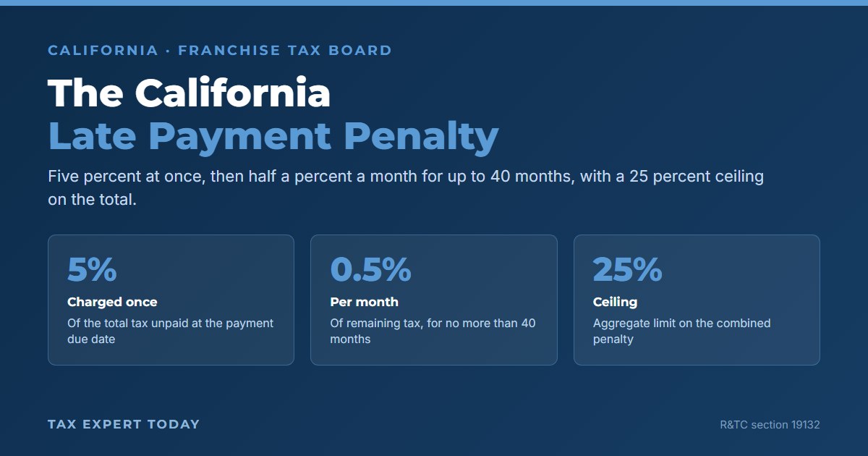The width and height of the screenshot is (868, 456).
Task: Click the 5% Charged once card
Action: tap(171, 300)
